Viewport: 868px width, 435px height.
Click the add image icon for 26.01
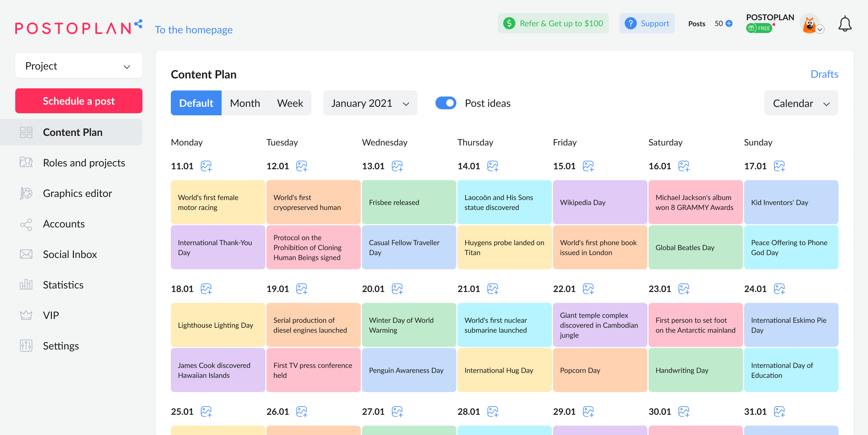[302, 412]
